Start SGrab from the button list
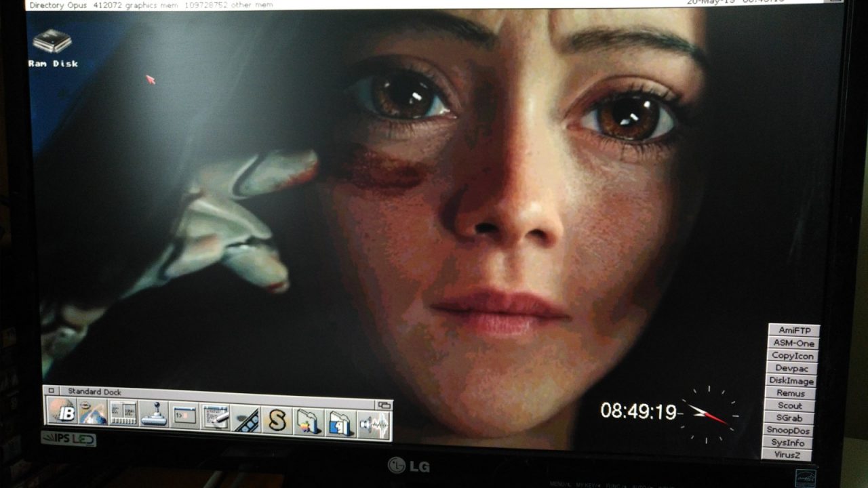The width and height of the screenshot is (868, 488). pyautogui.click(x=789, y=418)
